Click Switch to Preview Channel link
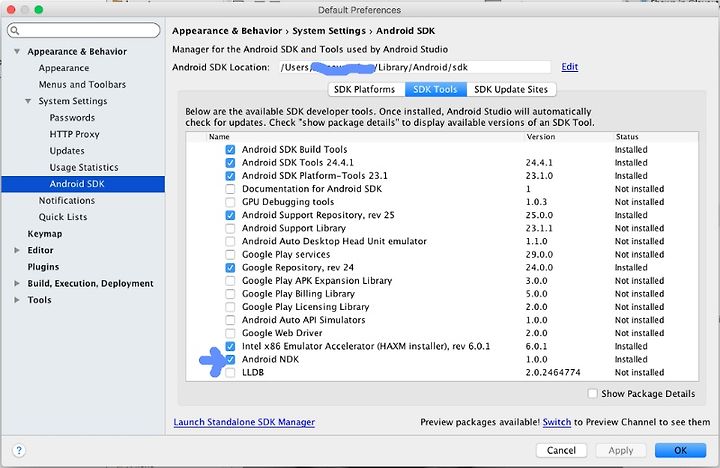This screenshot has width=720, height=468. tap(557, 422)
